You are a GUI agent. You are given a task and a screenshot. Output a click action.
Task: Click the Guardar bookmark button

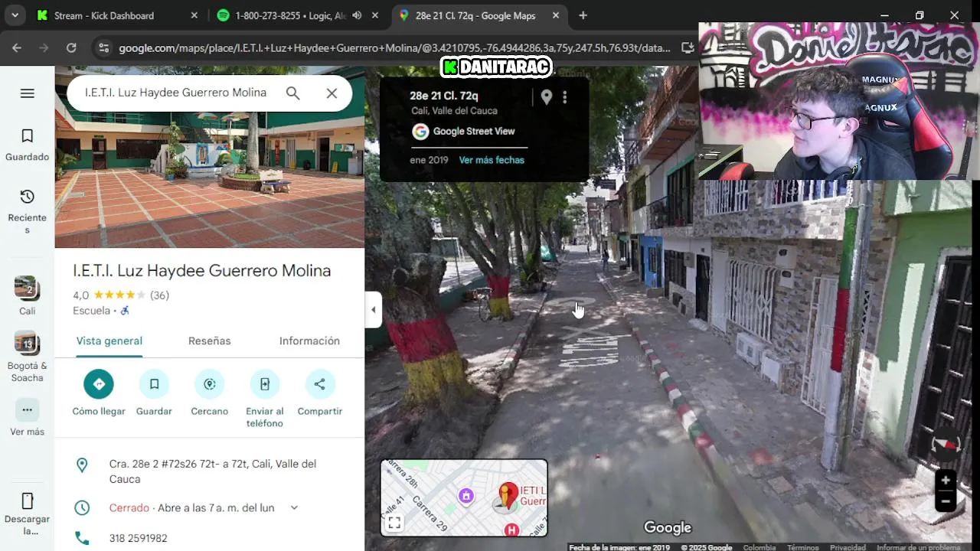click(154, 384)
